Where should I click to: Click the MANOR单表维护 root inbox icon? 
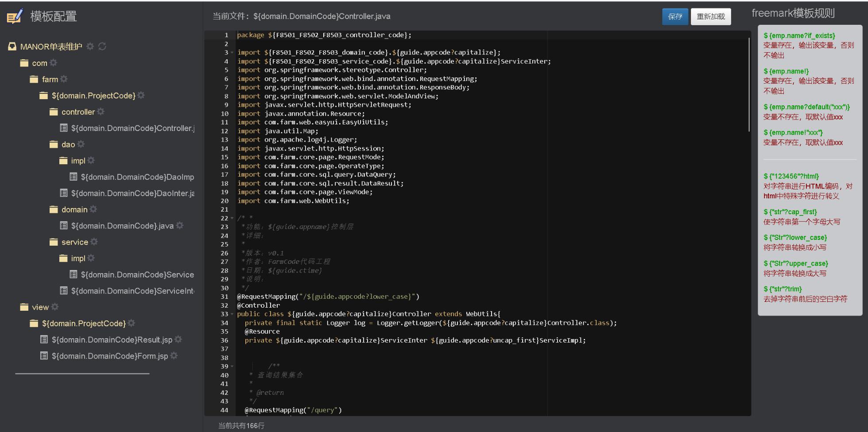(x=12, y=46)
